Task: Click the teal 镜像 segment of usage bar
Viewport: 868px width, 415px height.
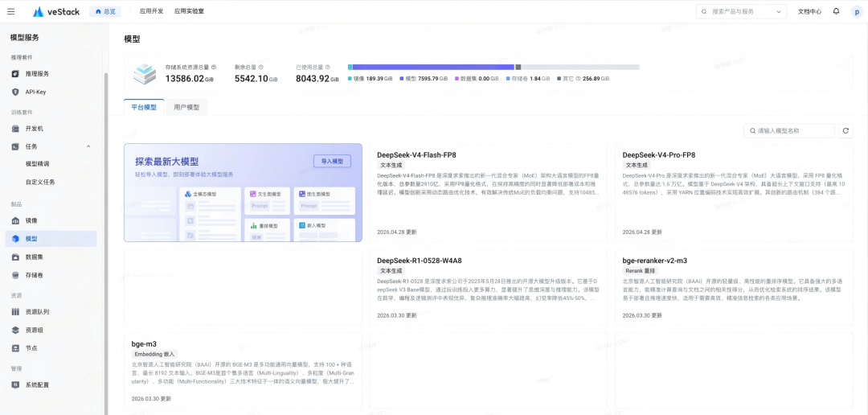Action: pos(350,67)
